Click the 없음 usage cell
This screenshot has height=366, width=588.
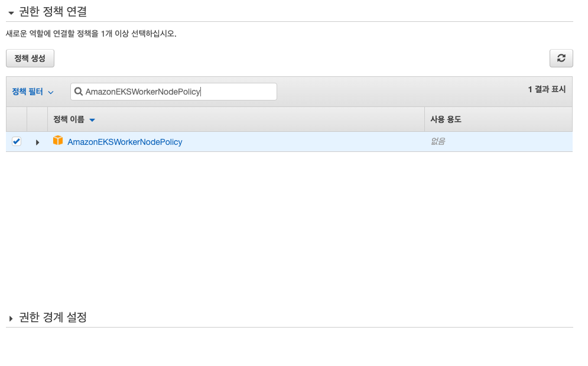438,141
